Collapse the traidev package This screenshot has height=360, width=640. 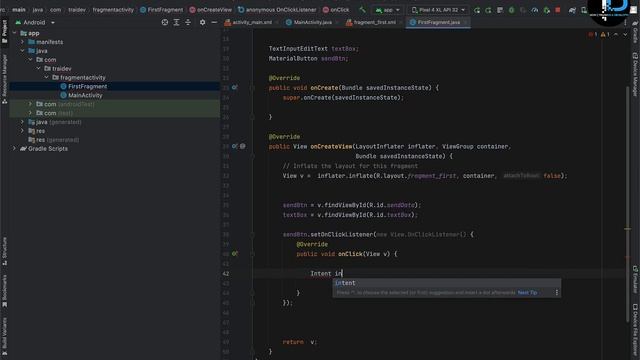pos(38,69)
